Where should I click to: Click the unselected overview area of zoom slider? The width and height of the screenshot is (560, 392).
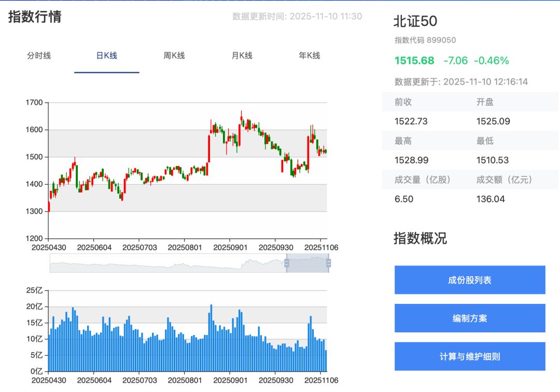[x=168, y=263]
